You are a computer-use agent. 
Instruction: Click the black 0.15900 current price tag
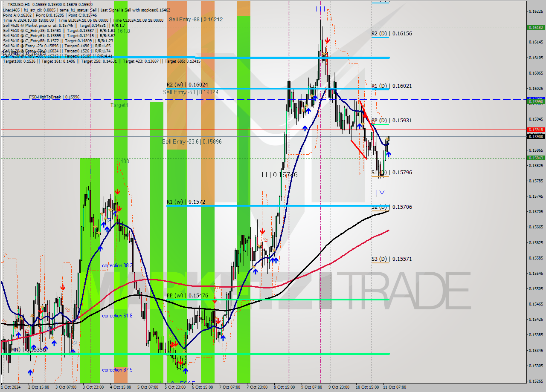pyautogui.click(x=536, y=136)
